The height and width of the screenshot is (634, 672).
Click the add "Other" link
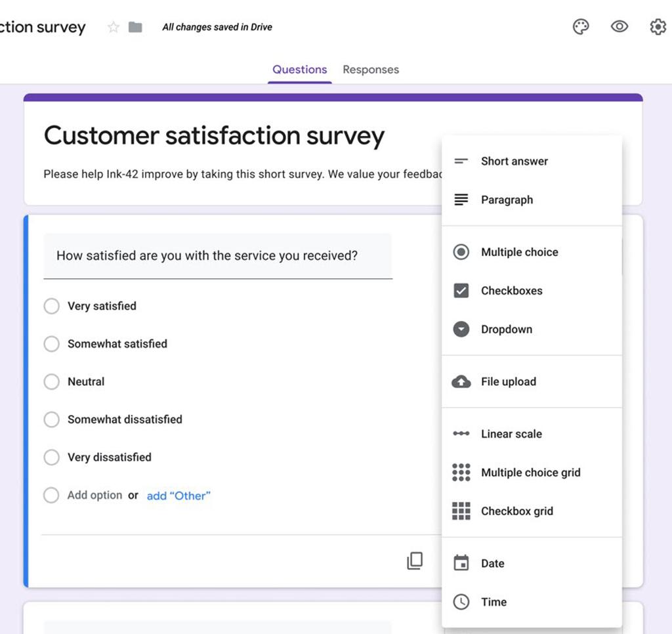click(178, 496)
